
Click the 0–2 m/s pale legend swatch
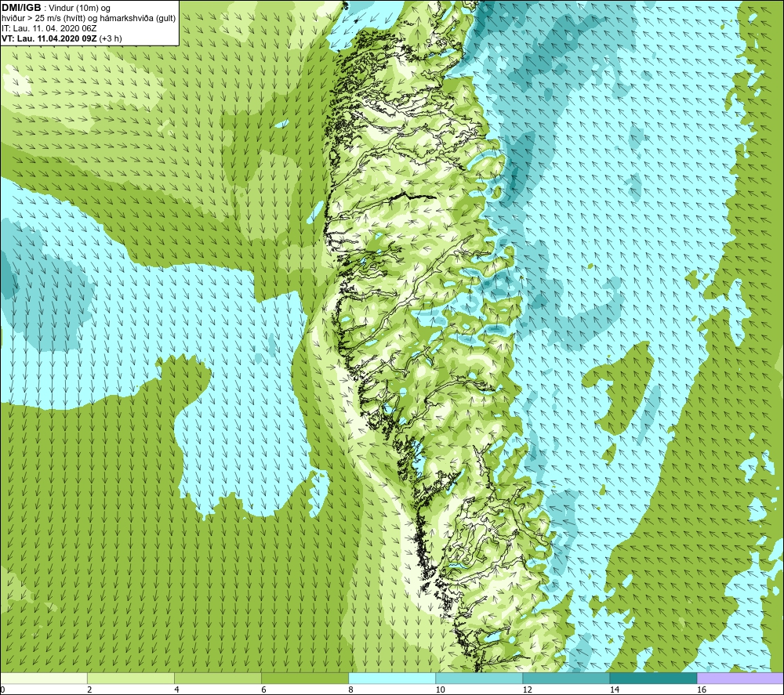[44, 678]
